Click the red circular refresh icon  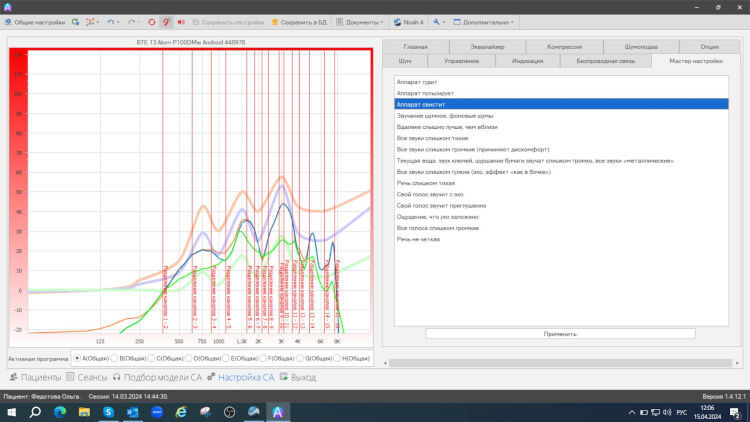(152, 22)
